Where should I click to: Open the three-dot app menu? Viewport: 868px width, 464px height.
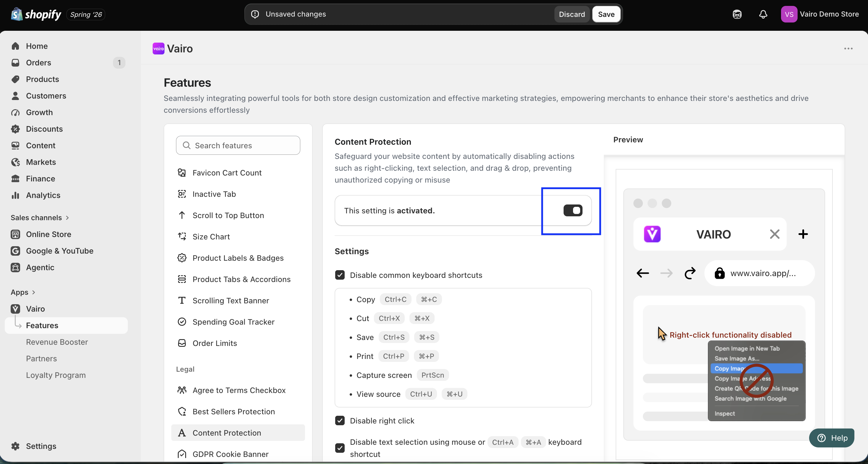point(848,49)
